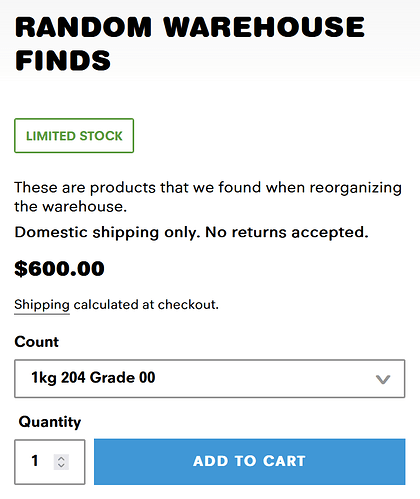
Task: Select the 1kg 204 Grade 00 option text
Action: tap(93, 378)
